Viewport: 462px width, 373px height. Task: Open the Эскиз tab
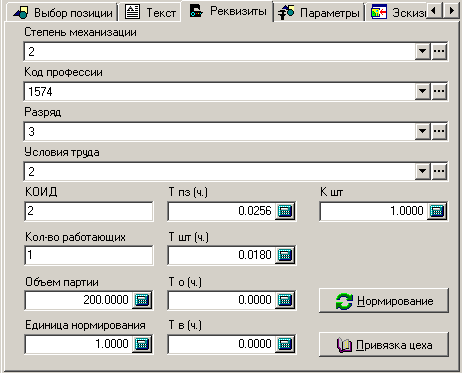(x=397, y=13)
